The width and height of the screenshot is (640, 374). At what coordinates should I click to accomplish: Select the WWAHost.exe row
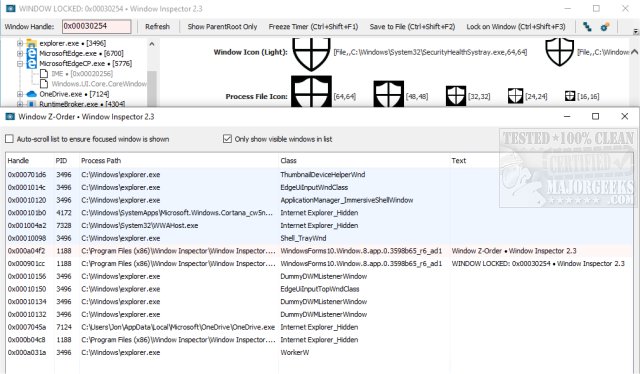click(x=319, y=225)
